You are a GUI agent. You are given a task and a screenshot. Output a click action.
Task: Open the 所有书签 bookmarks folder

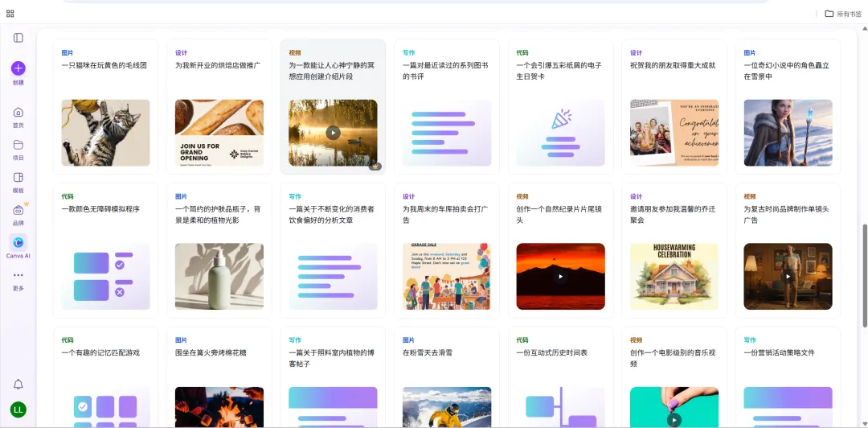843,14
